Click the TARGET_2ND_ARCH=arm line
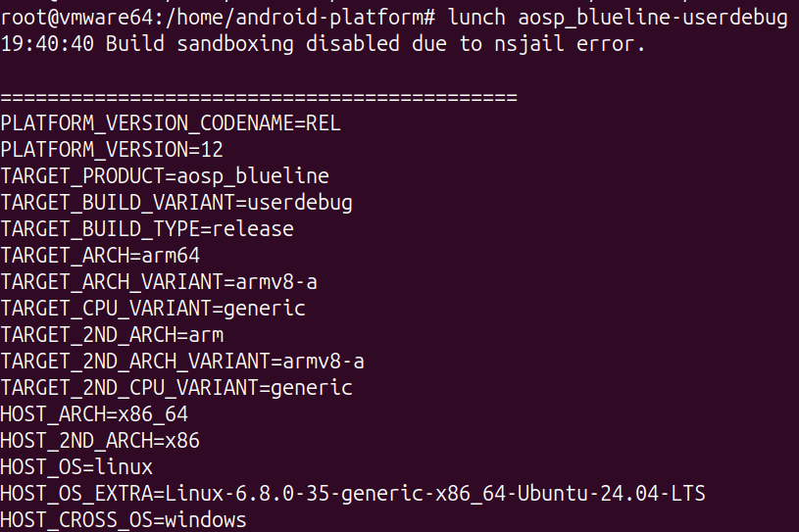The width and height of the screenshot is (799, 532). pyautogui.click(x=112, y=335)
